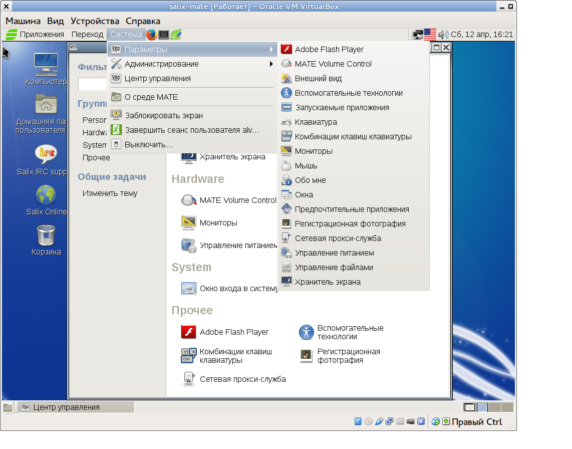Open Хранитель экрана in Control Center window
This screenshot has height=449, width=572.
click(x=224, y=157)
